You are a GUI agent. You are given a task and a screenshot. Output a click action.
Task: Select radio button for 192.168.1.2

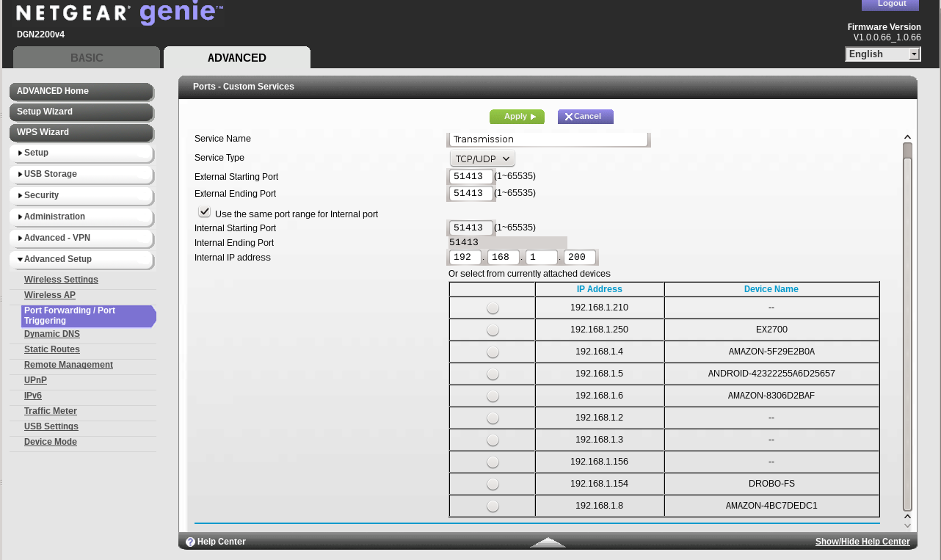pos(493,418)
